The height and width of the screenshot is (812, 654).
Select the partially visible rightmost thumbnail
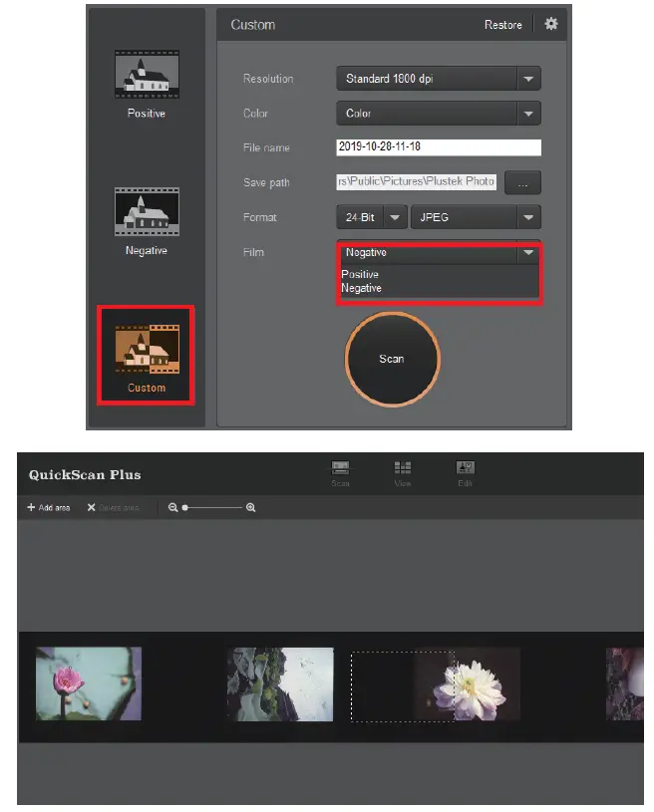(x=625, y=683)
